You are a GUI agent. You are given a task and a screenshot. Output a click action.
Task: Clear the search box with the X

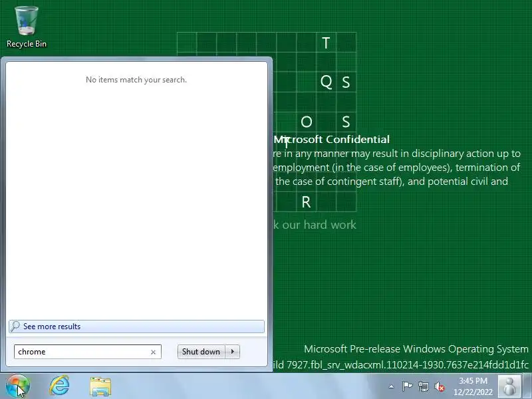[x=153, y=352]
